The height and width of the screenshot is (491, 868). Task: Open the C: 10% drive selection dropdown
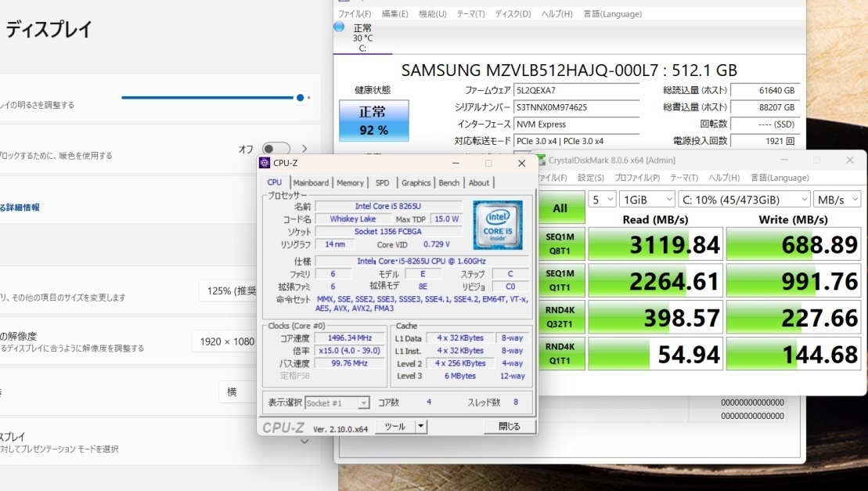point(744,199)
